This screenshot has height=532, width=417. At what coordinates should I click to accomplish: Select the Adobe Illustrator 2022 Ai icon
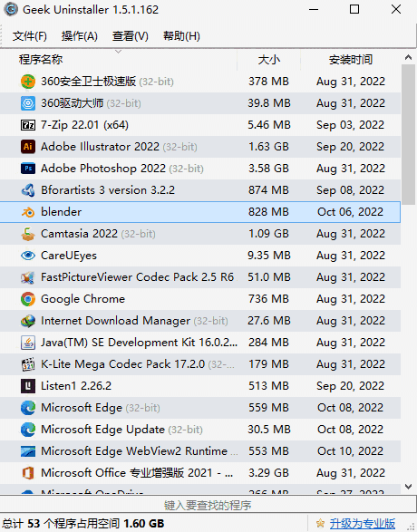click(28, 147)
